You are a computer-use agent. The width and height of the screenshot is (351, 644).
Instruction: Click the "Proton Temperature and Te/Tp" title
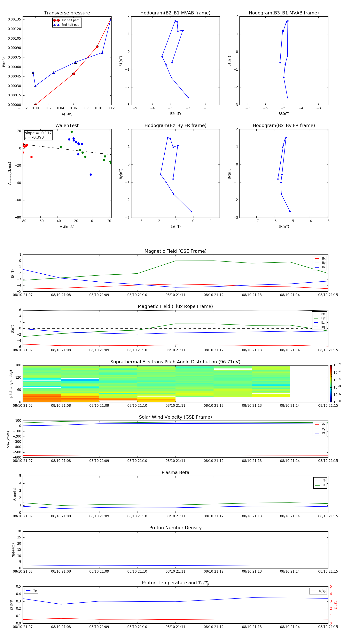click(175, 583)
